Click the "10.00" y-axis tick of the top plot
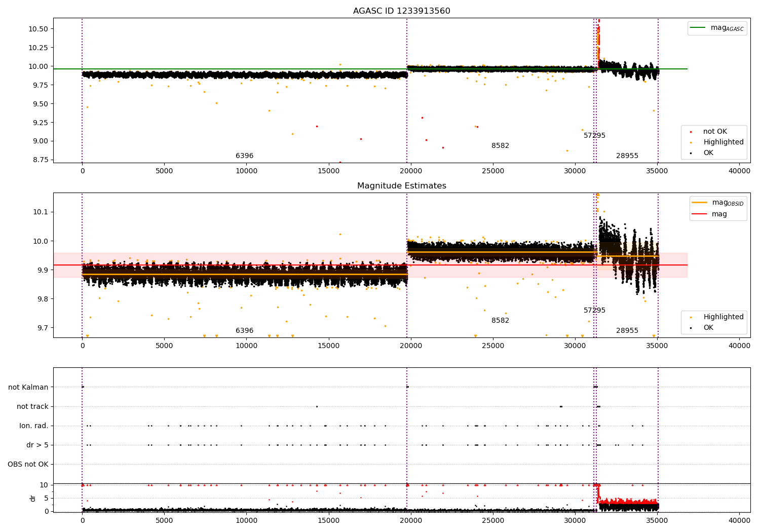 [x=39, y=66]
